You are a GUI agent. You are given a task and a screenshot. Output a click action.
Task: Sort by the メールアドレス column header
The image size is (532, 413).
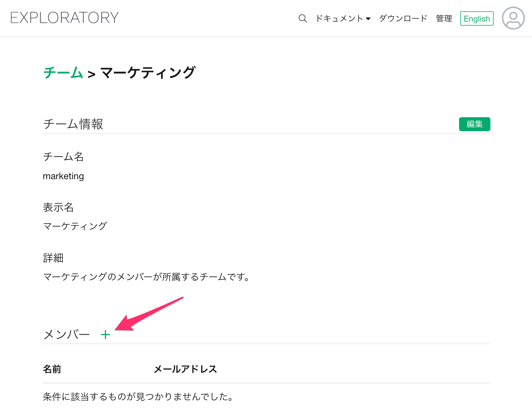click(x=185, y=369)
